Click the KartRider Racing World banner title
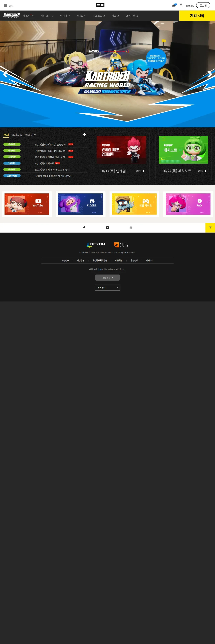The height and width of the screenshot is (644, 215). 108,79
